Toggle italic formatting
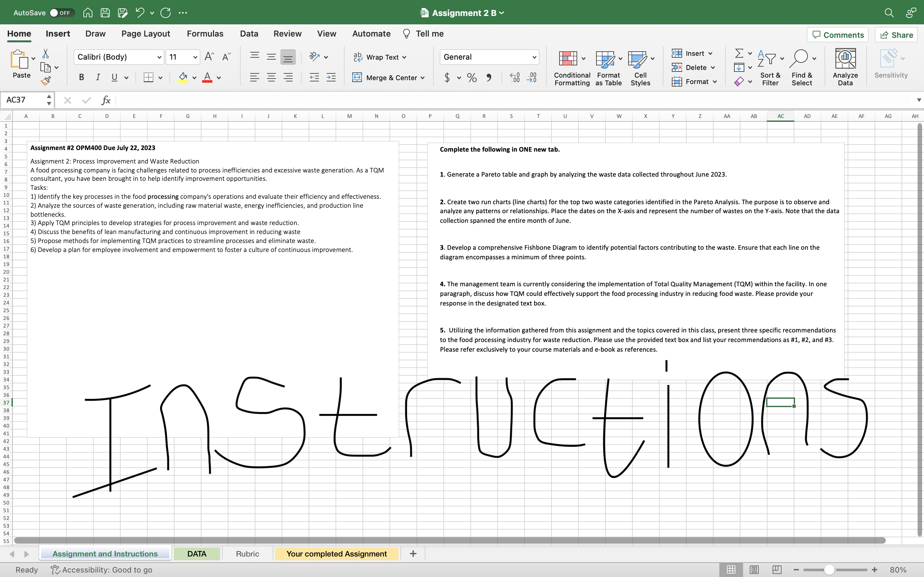 pos(98,78)
